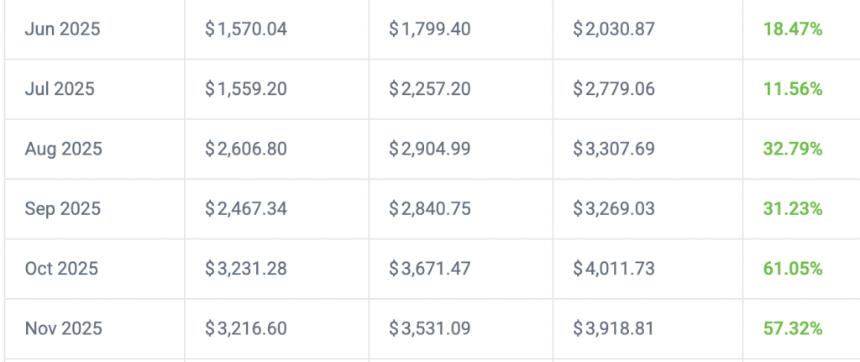860x362 pixels.
Task: Click the $1,570.04 value for June
Action: 246,29
